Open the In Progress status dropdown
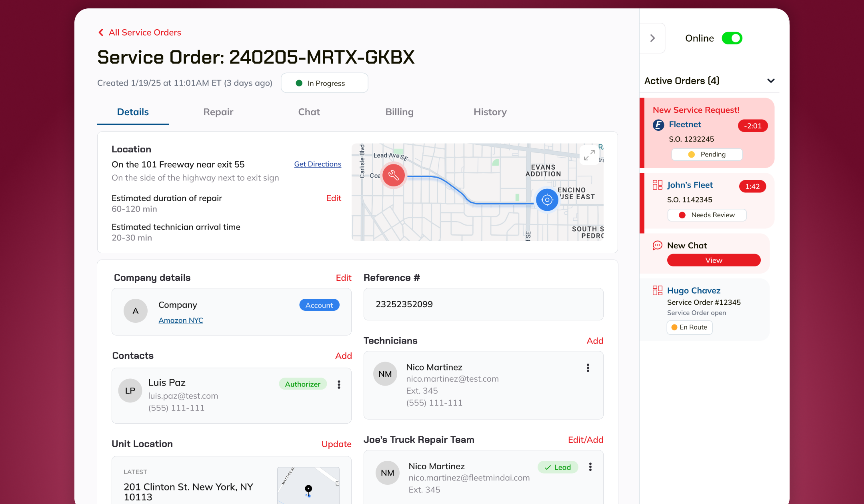The width and height of the screenshot is (864, 504). tap(324, 83)
